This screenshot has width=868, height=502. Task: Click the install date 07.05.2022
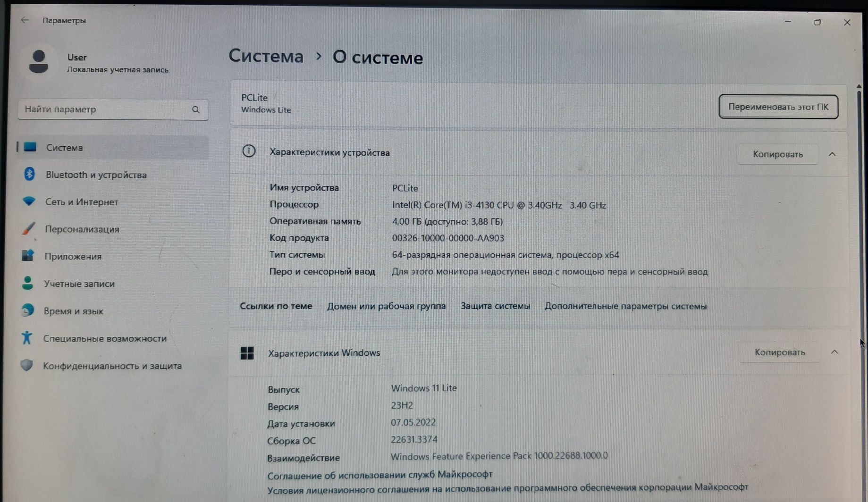click(413, 422)
